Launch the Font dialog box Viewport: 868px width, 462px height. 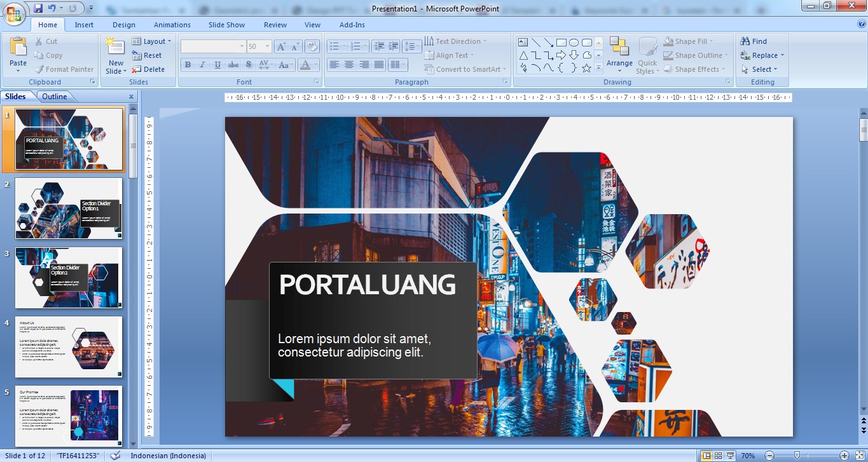[x=317, y=82]
